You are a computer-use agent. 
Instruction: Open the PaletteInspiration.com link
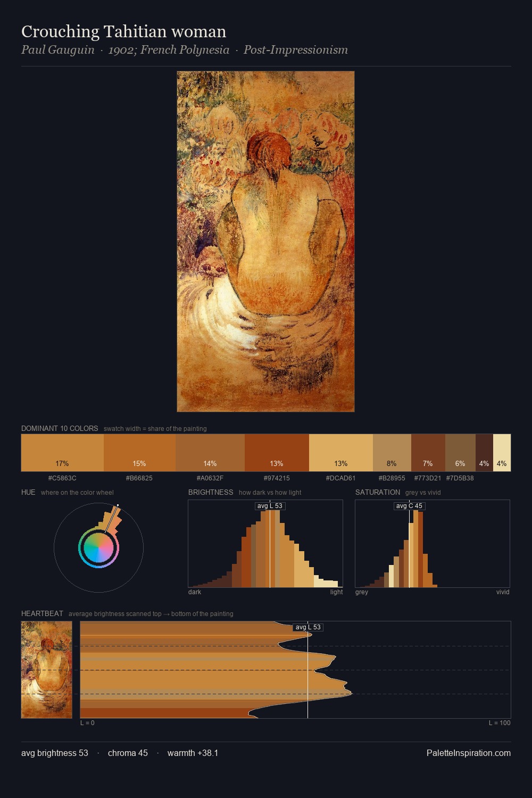469,753
